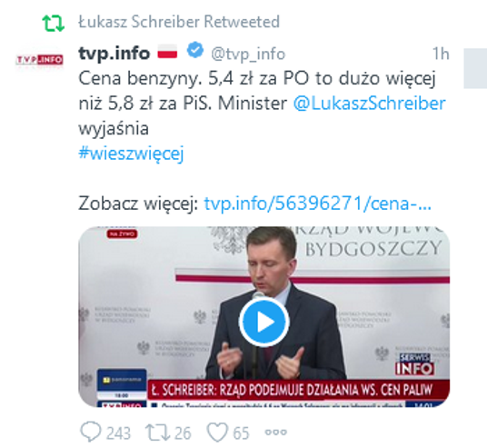Click the 243 replies count
Viewport: 487px width, 448px height.
(x=118, y=433)
